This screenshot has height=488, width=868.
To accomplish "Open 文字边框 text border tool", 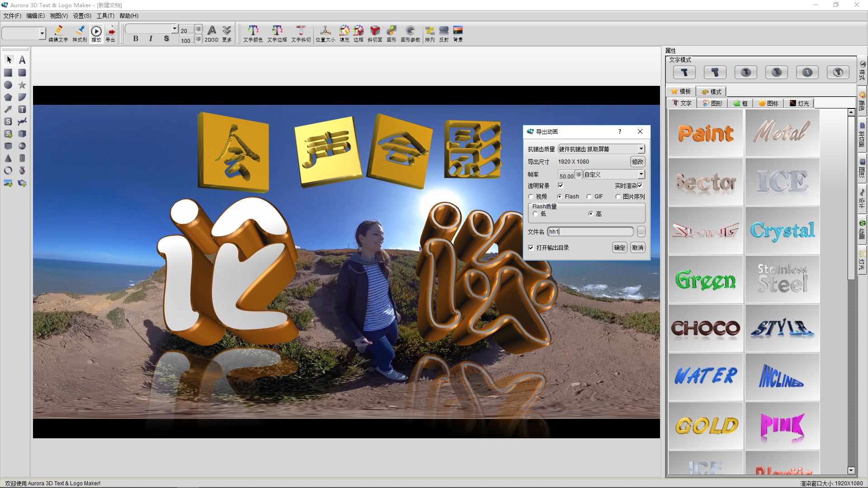I will 277,33.
